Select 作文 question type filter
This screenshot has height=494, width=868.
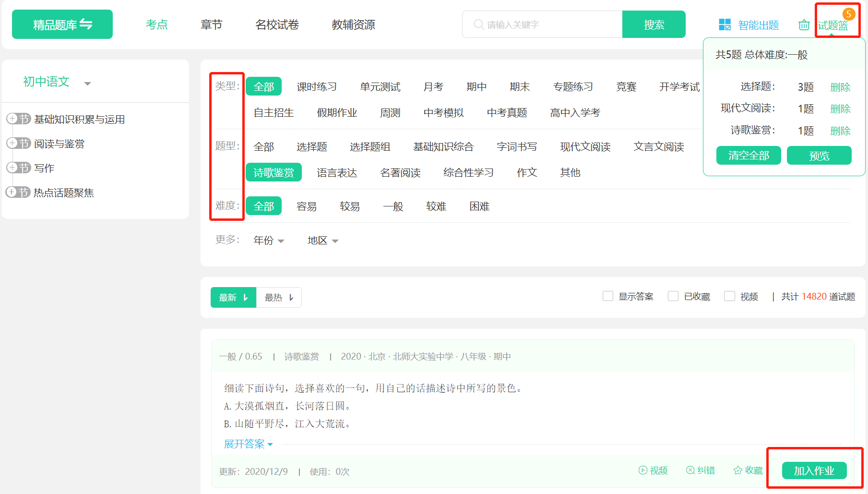tap(526, 173)
